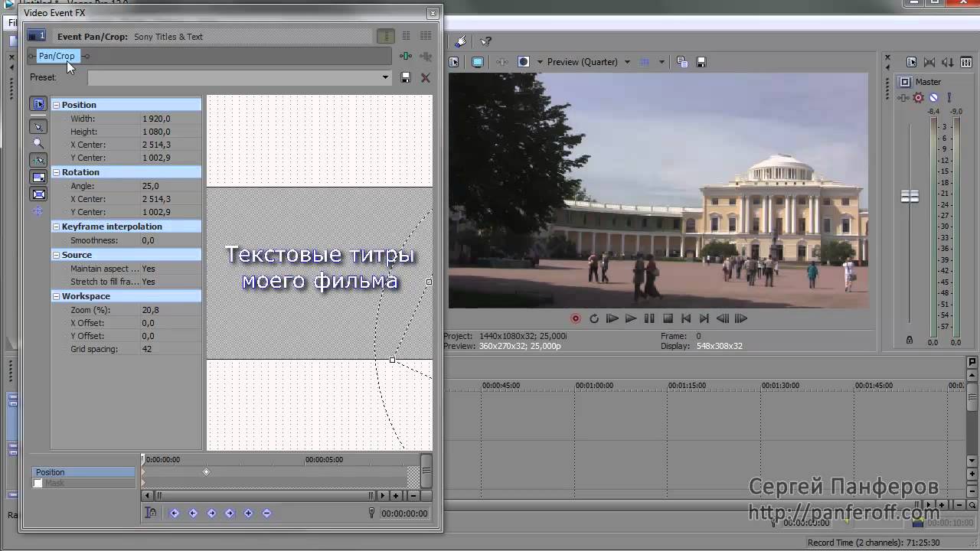
Task: Toggle Loop Playback in preview transport
Action: (x=594, y=318)
